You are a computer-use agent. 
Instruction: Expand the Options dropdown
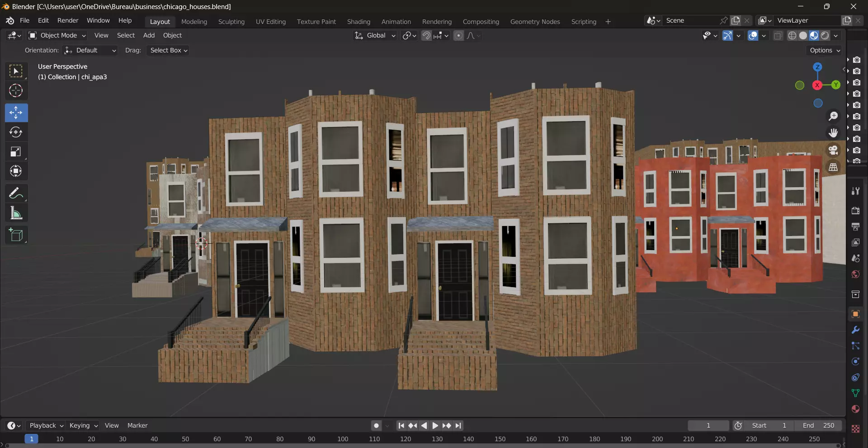[825, 51]
